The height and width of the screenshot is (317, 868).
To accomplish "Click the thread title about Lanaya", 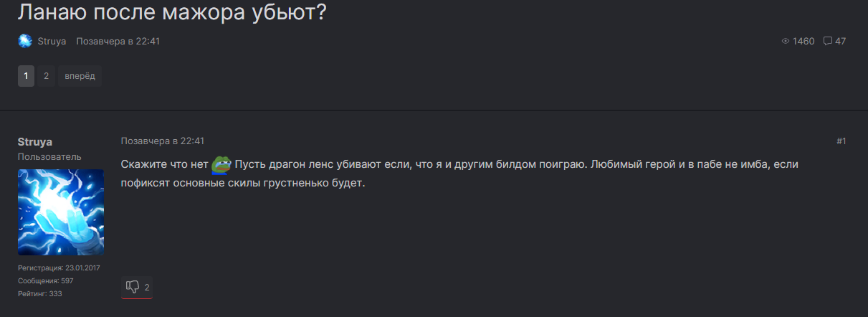I will (172, 11).
